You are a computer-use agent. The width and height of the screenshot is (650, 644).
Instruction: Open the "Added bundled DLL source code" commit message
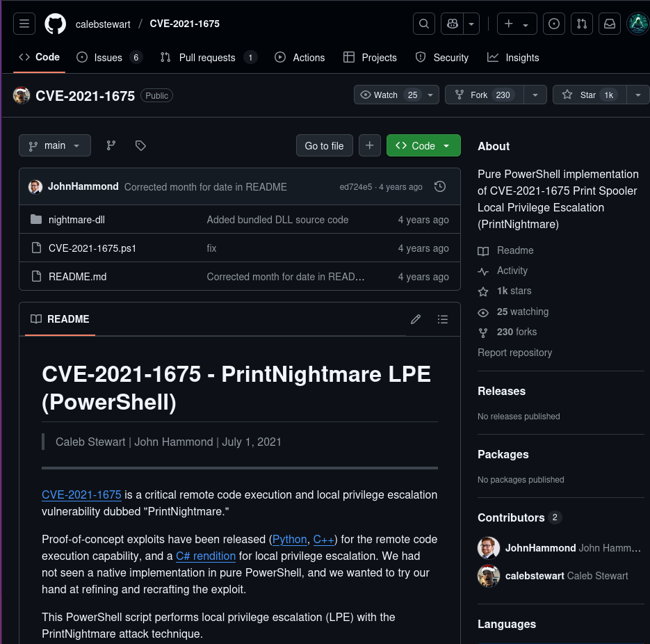pos(277,220)
